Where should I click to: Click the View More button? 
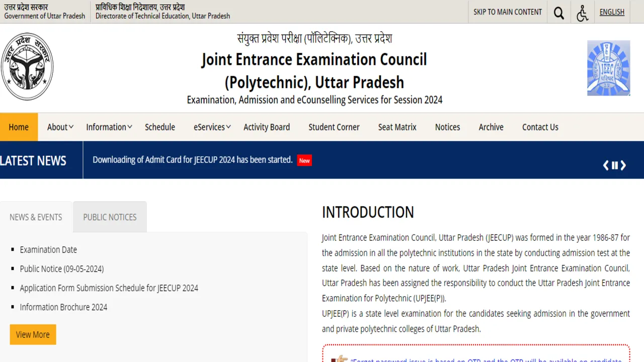click(x=33, y=334)
